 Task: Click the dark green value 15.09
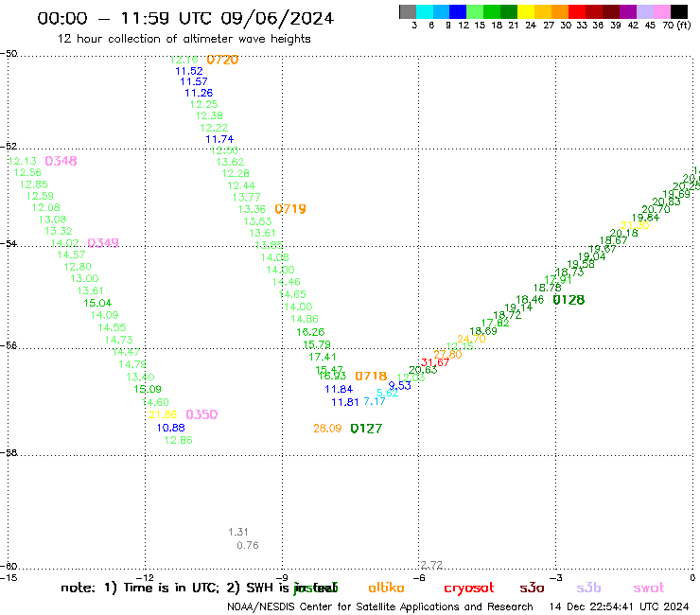pos(148,390)
